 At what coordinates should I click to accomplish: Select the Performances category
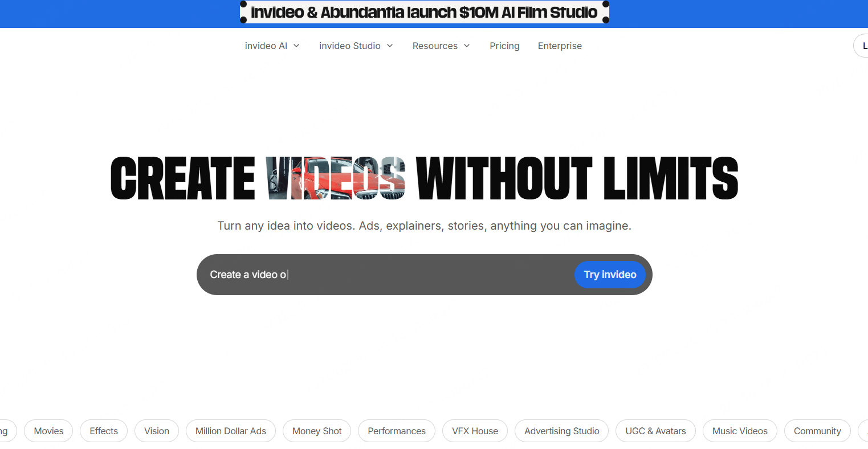(x=396, y=431)
